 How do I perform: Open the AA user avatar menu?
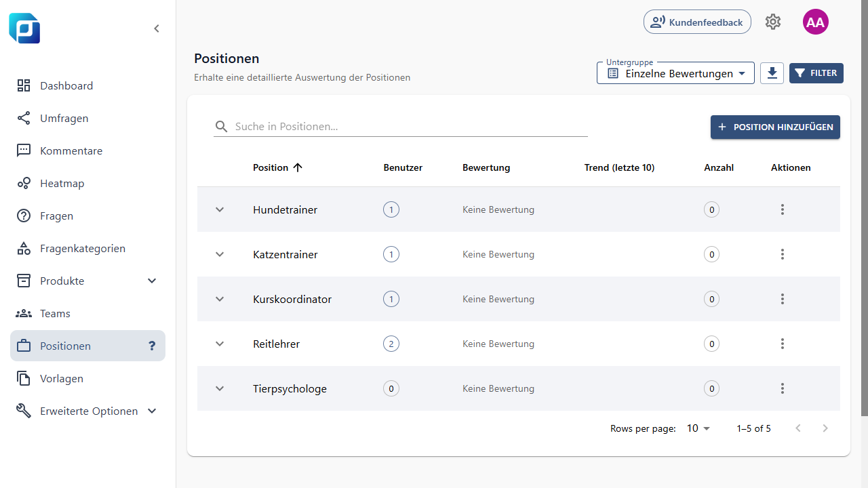(x=815, y=22)
